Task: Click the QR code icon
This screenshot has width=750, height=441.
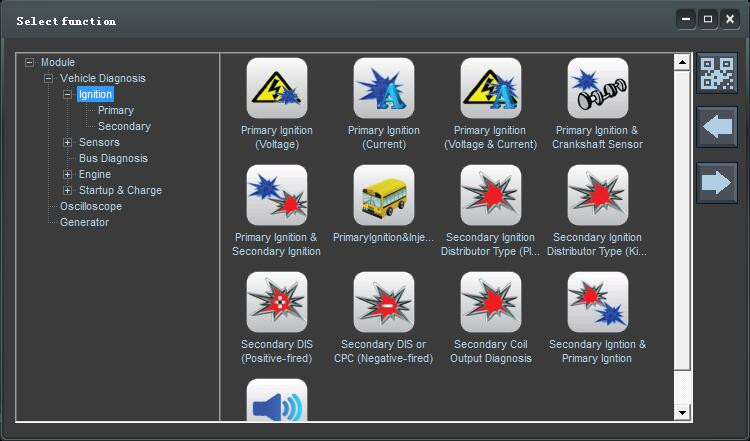Action: click(717, 73)
